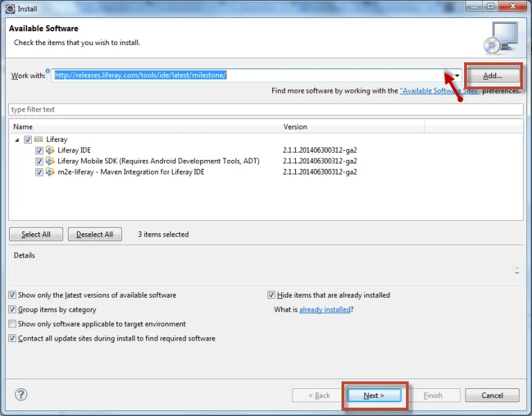The width and height of the screenshot is (532, 416).
Task: Click the 'already installed' link
Action: tap(324, 310)
